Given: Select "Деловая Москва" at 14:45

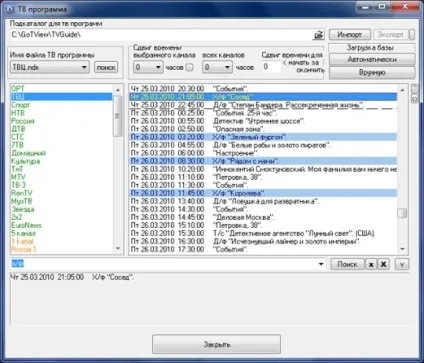Looking at the screenshot, I should [x=263, y=217].
